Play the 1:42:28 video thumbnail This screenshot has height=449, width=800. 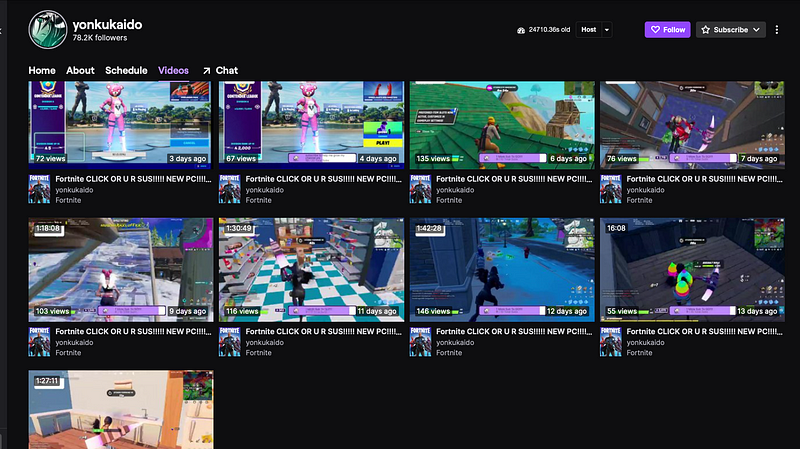click(x=502, y=270)
